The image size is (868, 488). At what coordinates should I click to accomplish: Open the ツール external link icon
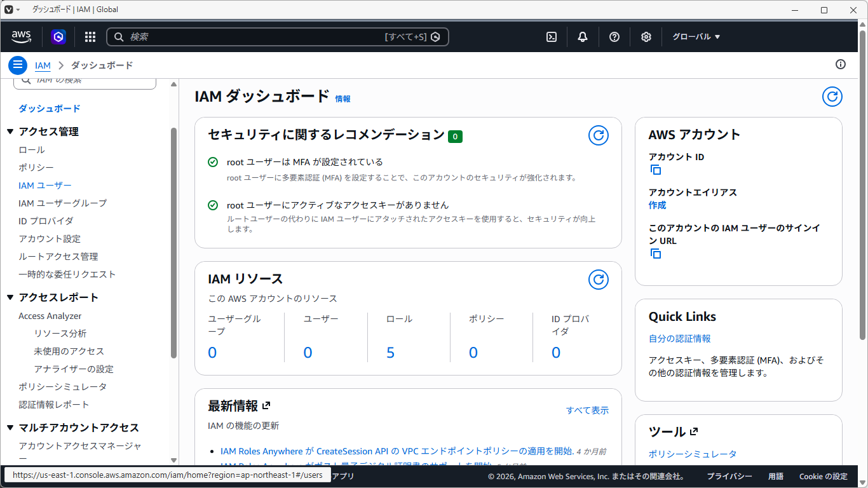point(694,431)
